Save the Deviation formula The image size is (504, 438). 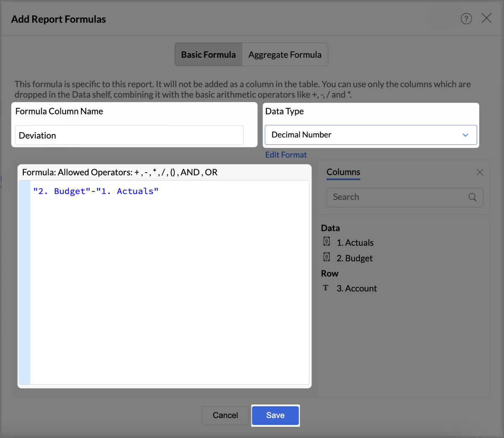(x=275, y=415)
